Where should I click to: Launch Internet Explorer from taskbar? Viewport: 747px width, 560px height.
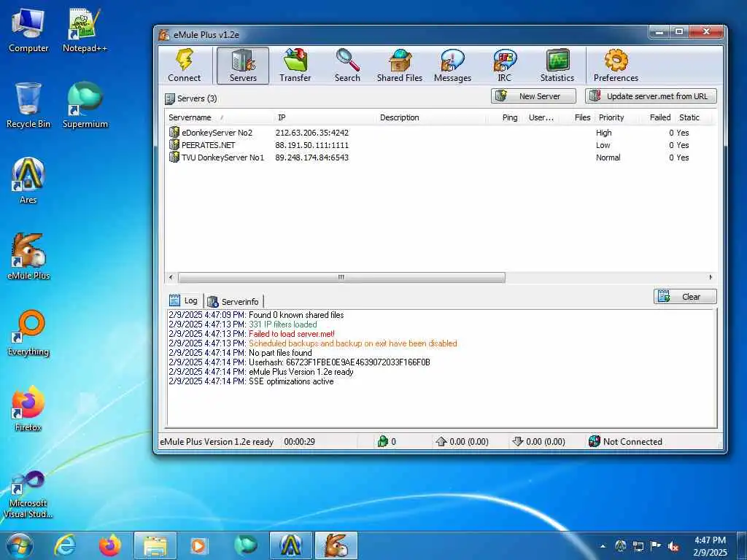(64, 545)
